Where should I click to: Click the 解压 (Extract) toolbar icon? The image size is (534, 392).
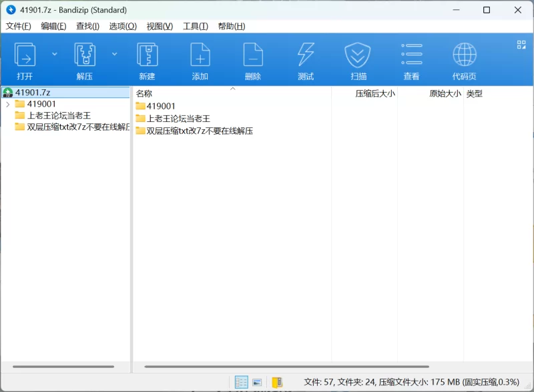tap(85, 60)
